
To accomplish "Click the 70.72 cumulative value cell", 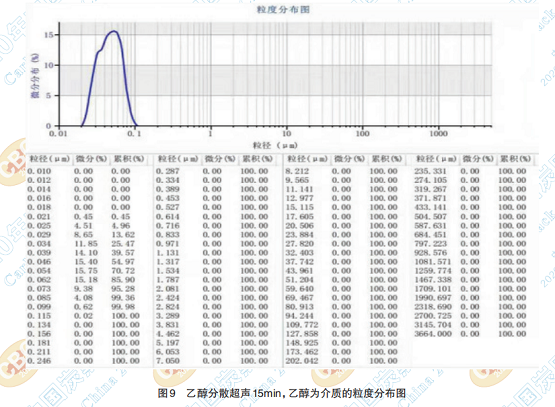I will (122, 271).
